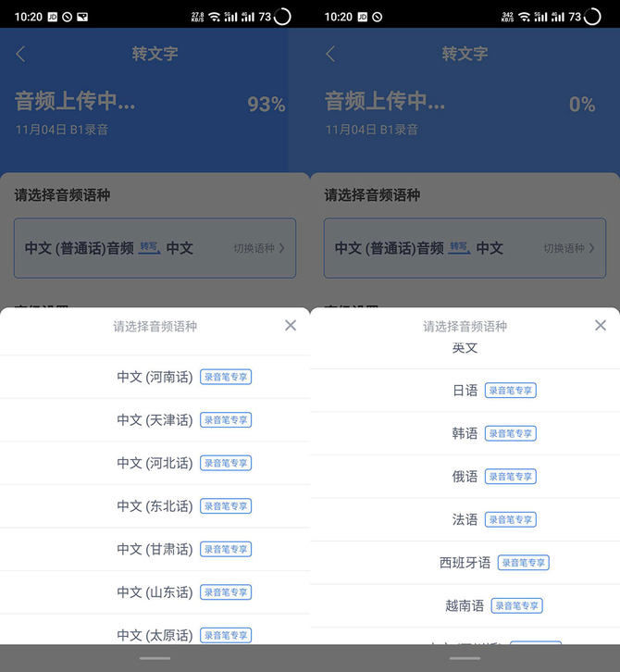This screenshot has width=620, height=672.
Task: Tap 录音笔专享 badge beside 东北话
Action: [226, 506]
